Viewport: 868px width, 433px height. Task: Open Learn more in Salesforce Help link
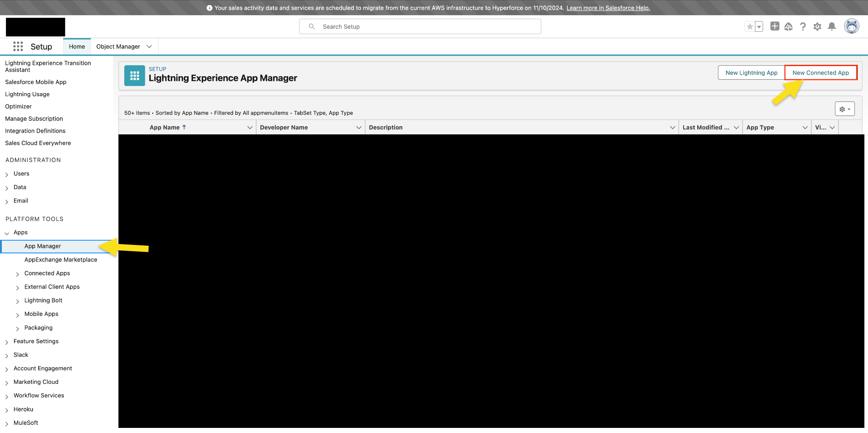click(x=608, y=8)
